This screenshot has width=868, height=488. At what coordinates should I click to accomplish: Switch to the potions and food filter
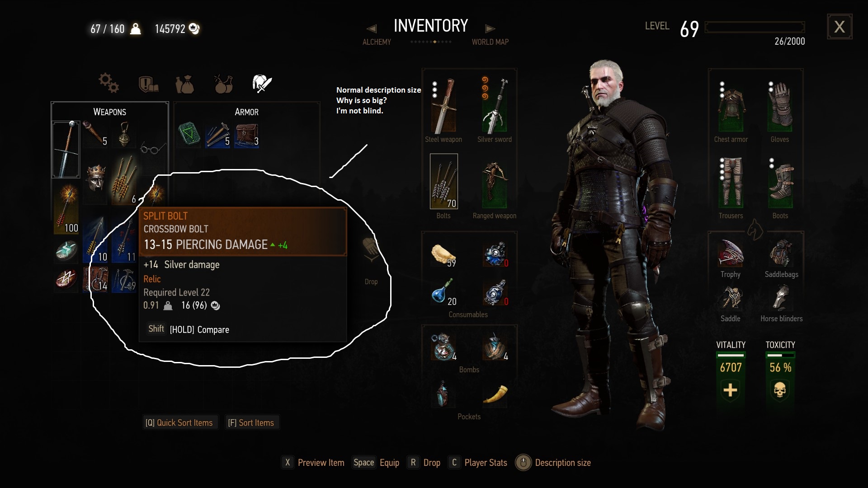tap(223, 84)
